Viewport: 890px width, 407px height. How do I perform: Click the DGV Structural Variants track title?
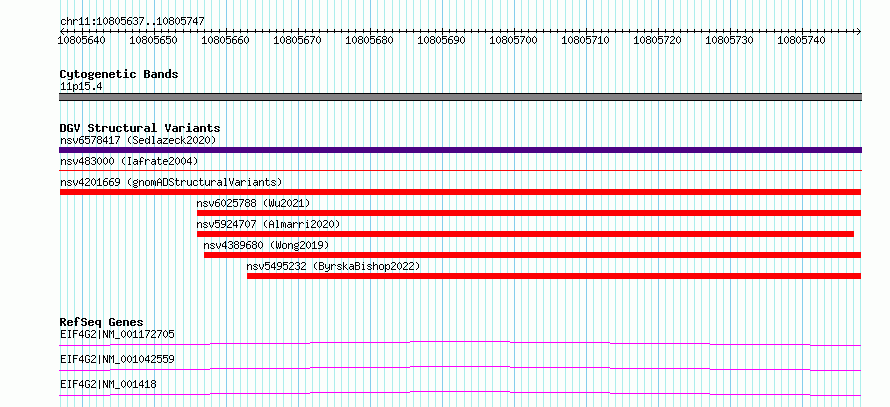click(x=140, y=128)
